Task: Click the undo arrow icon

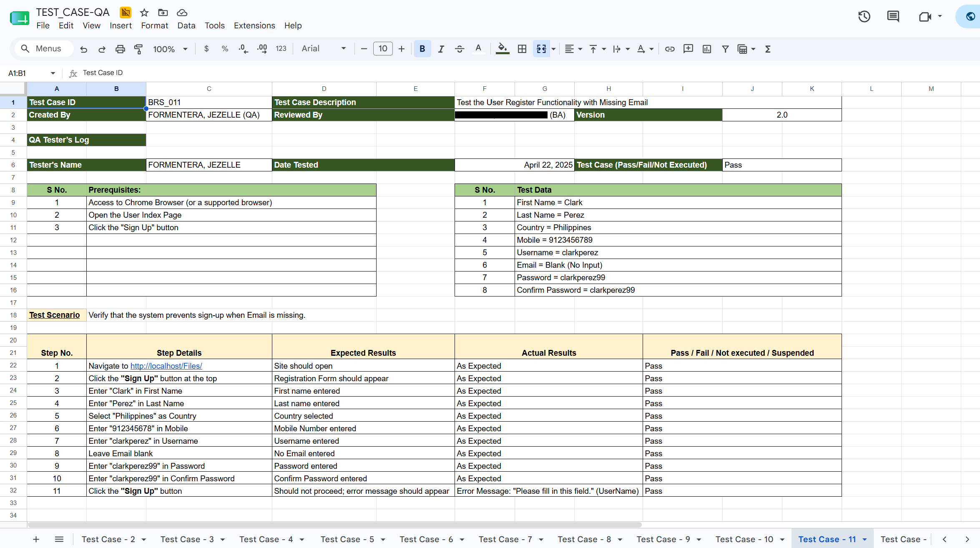Action: pos(83,49)
